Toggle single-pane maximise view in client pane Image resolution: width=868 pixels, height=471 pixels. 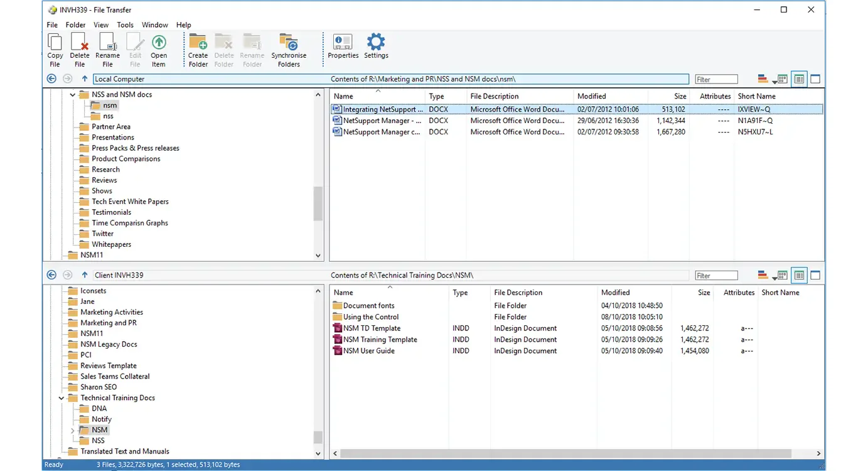pyautogui.click(x=815, y=275)
